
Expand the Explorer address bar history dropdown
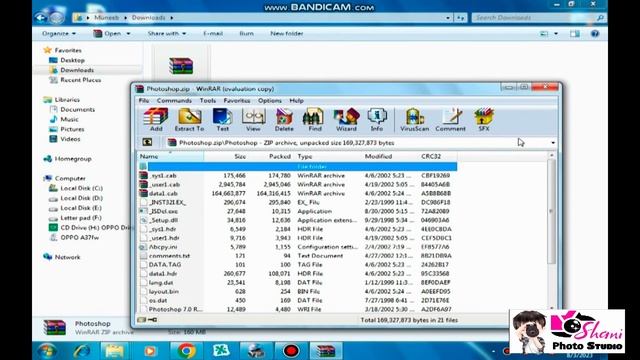[448, 18]
